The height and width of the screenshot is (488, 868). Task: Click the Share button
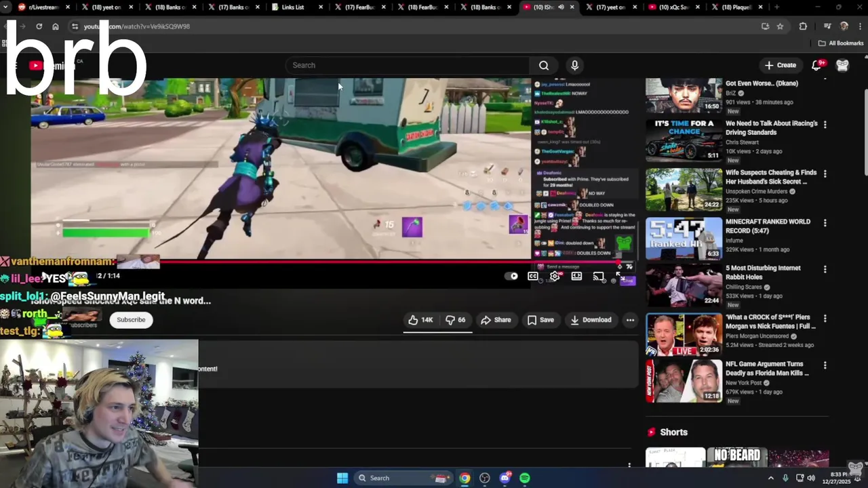click(496, 320)
